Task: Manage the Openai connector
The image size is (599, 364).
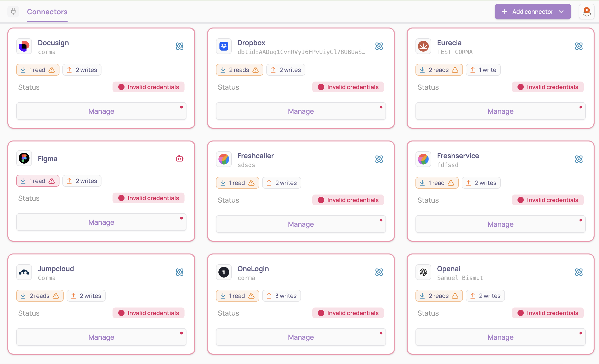Action: tap(500, 337)
